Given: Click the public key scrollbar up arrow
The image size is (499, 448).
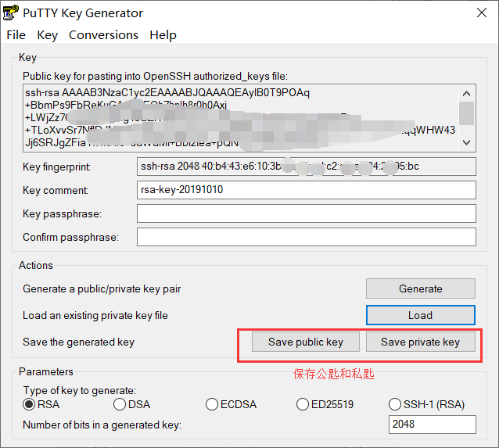Looking at the screenshot, I should (x=466, y=94).
